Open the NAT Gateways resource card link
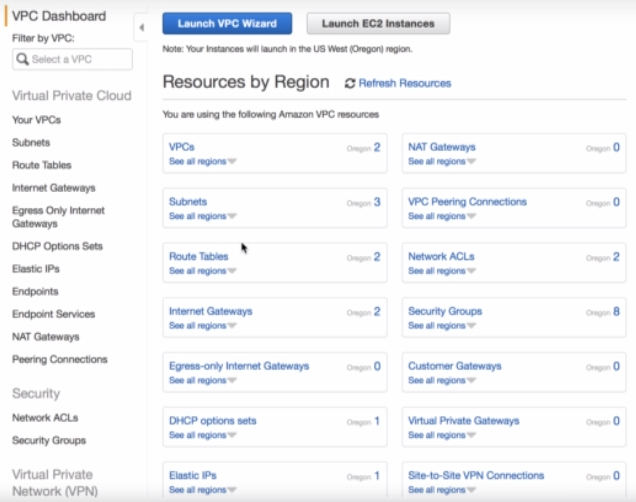The width and height of the screenshot is (636, 502). [442, 147]
